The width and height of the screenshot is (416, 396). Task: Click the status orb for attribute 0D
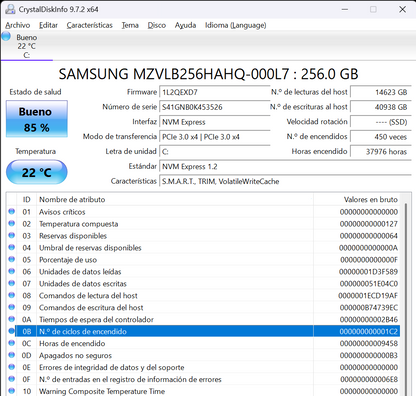point(12,355)
